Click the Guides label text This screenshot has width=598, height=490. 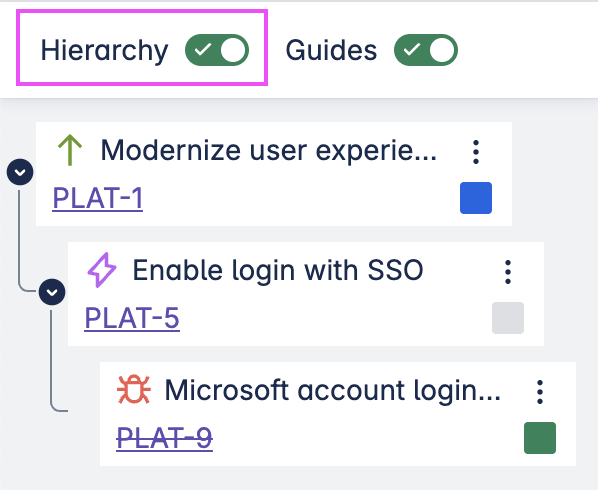[331, 50]
